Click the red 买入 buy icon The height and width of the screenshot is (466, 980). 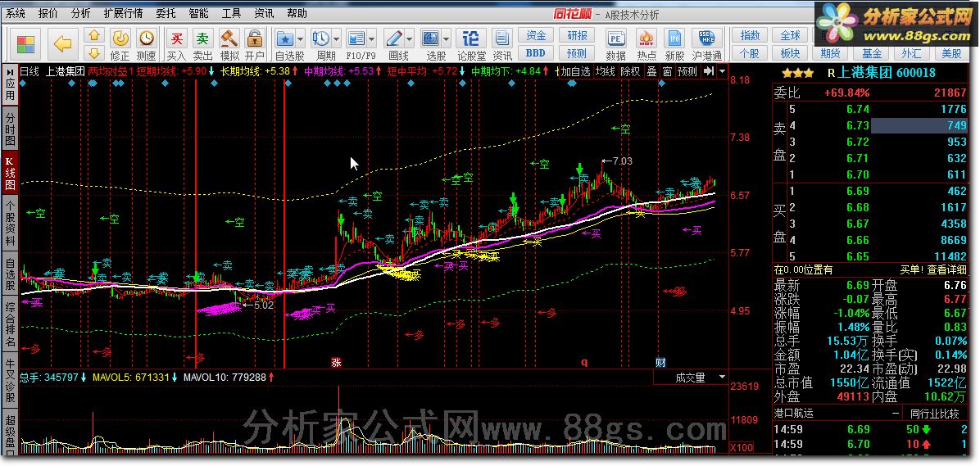178,38
